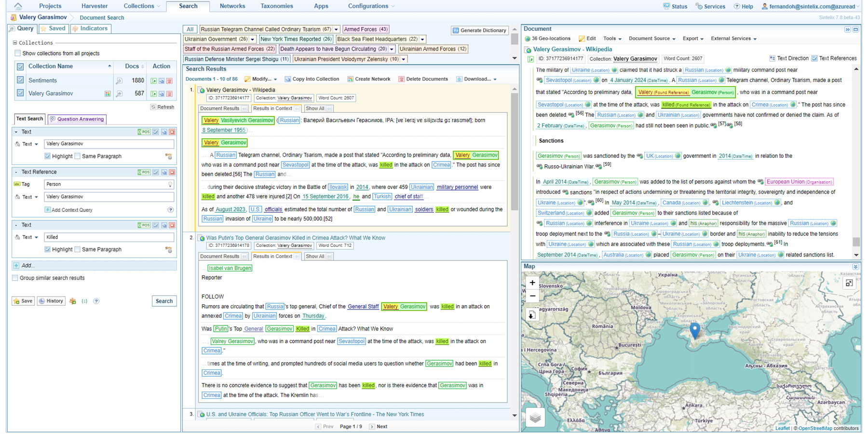Open the OpenStreetMap attribution link
868x434 pixels.
tap(815, 429)
